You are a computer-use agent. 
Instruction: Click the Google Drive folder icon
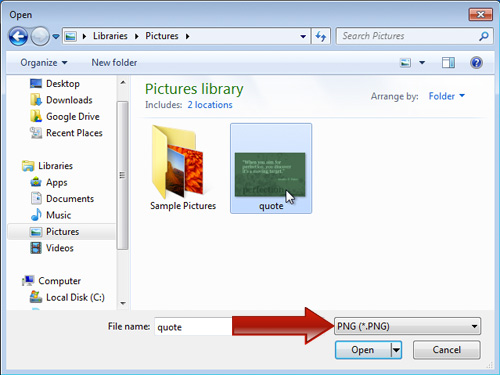pyautogui.click(x=36, y=116)
